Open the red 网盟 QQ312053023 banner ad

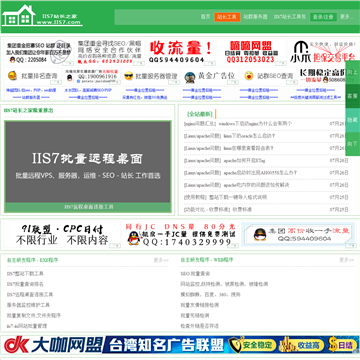(x=252, y=52)
